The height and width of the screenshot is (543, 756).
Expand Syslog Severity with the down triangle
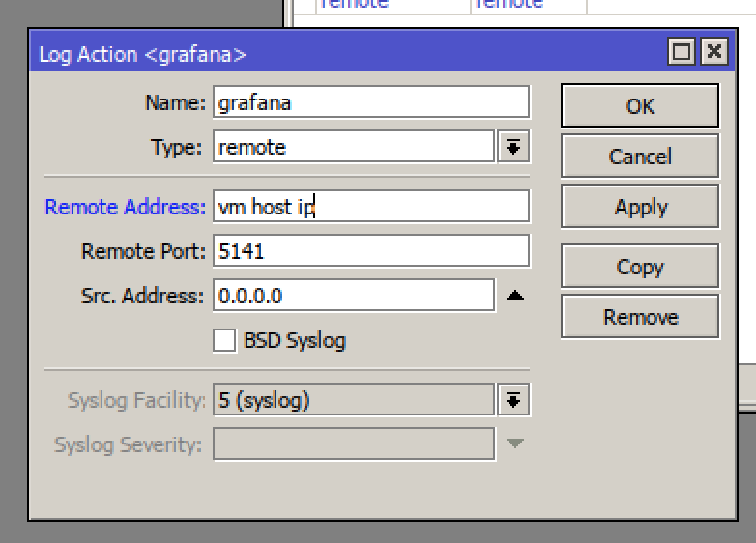point(515,443)
